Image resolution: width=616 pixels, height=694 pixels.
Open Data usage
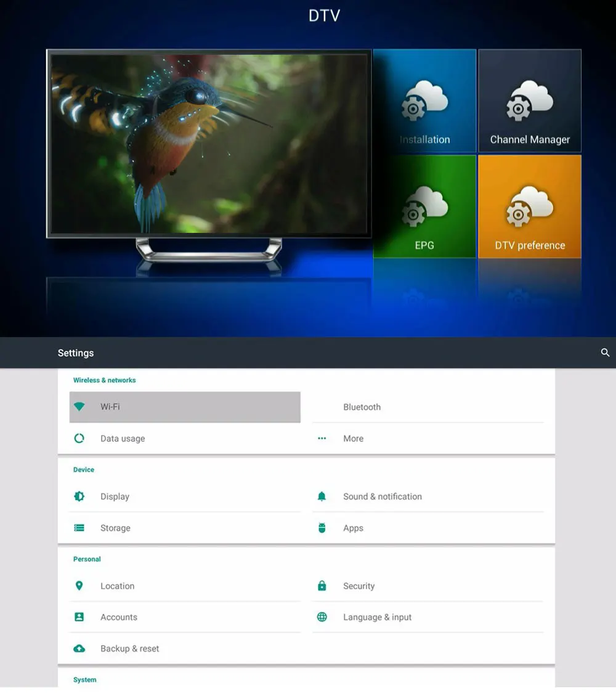[x=185, y=438]
